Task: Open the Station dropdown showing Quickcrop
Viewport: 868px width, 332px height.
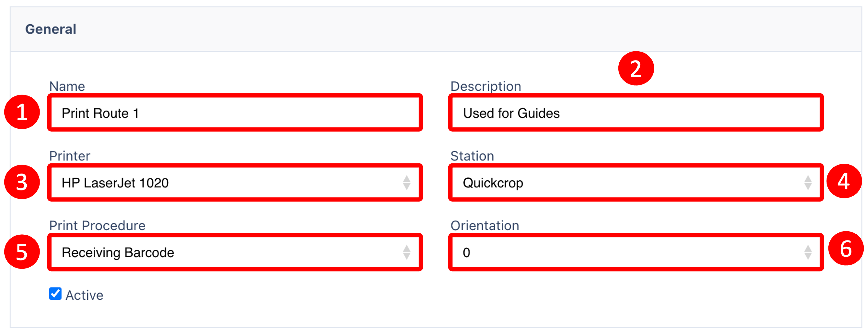Action: [x=636, y=183]
